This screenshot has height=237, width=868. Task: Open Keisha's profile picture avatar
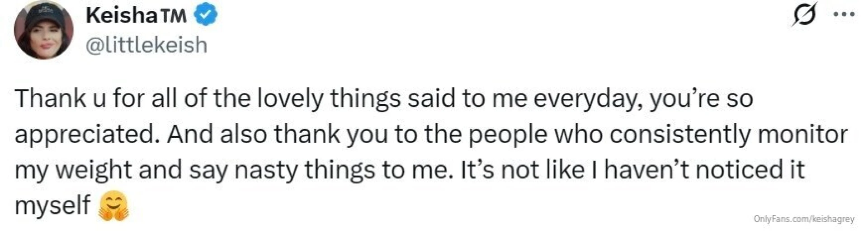click(43, 30)
